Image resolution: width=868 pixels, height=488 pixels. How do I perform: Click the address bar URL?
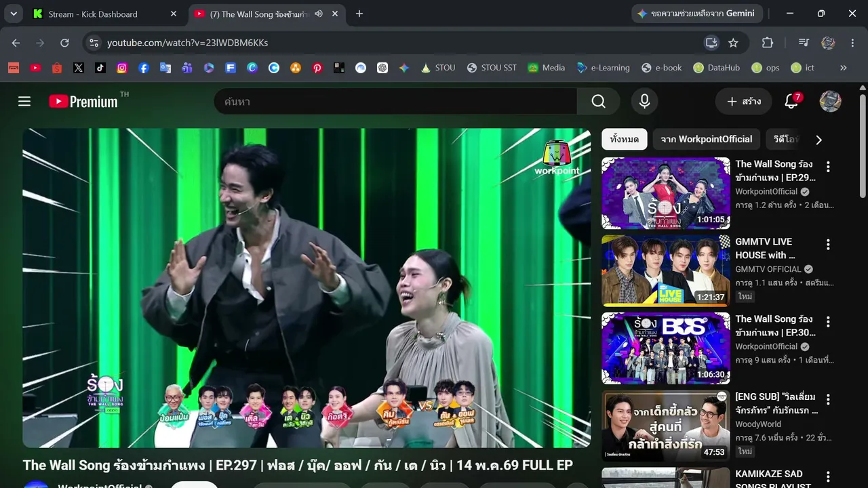[187, 43]
